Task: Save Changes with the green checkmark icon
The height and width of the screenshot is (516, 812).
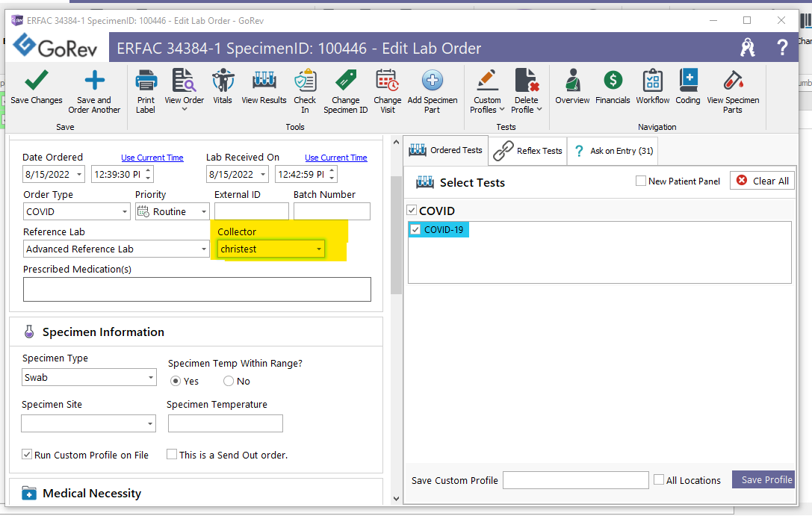Action: coord(36,90)
